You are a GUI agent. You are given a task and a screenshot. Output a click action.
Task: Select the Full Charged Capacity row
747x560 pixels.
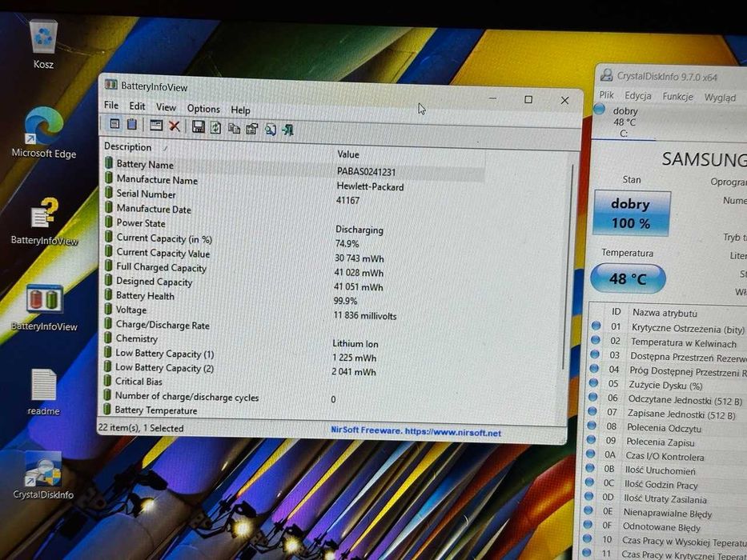tap(294, 270)
